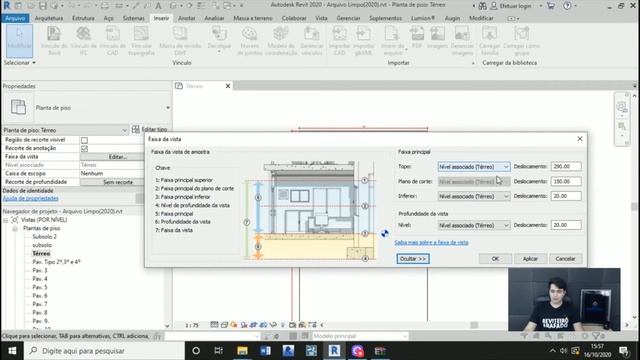The image size is (640, 360).
Task: Click project browser scroll down arrow
Action: [x=167, y=326]
